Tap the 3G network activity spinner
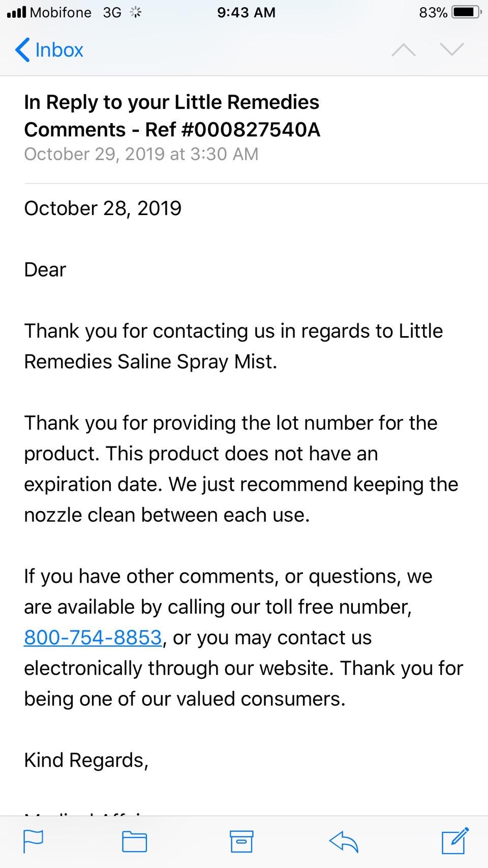 coord(135,12)
